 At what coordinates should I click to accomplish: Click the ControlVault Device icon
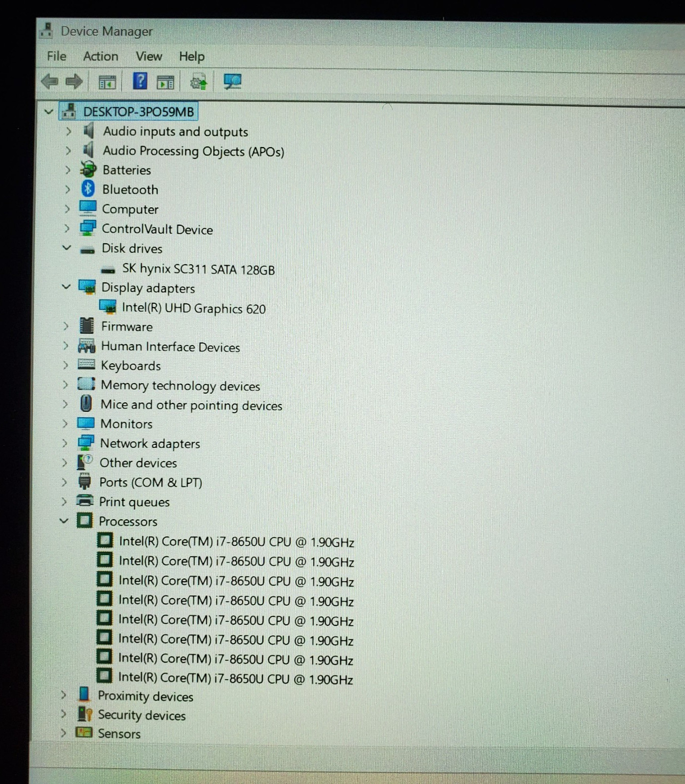[x=88, y=228]
